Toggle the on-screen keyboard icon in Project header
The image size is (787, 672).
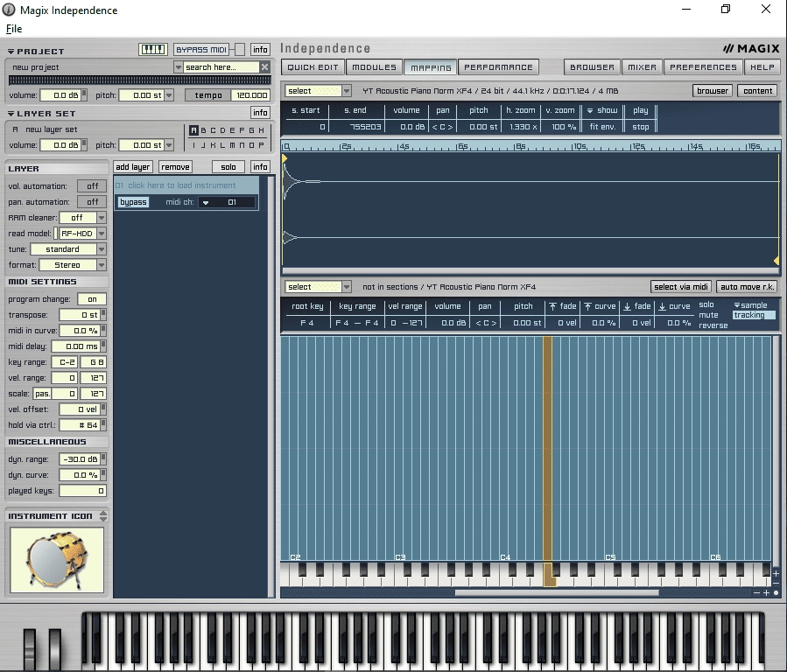152,49
